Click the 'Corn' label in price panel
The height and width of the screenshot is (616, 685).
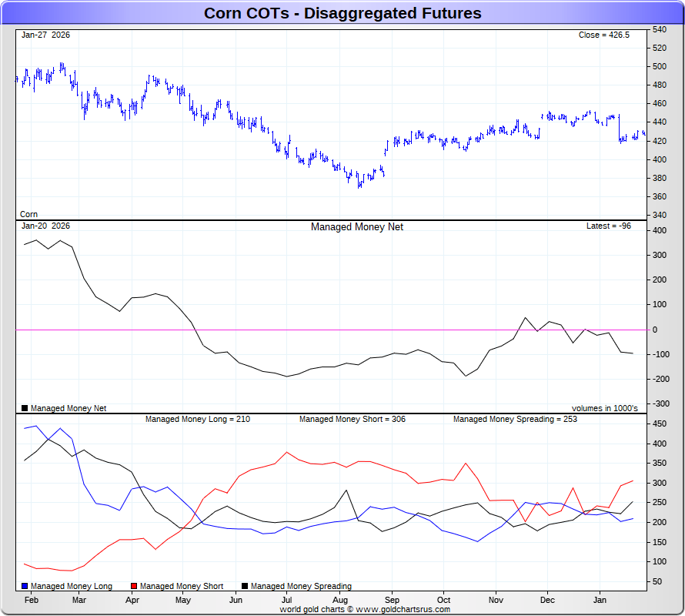28,214
